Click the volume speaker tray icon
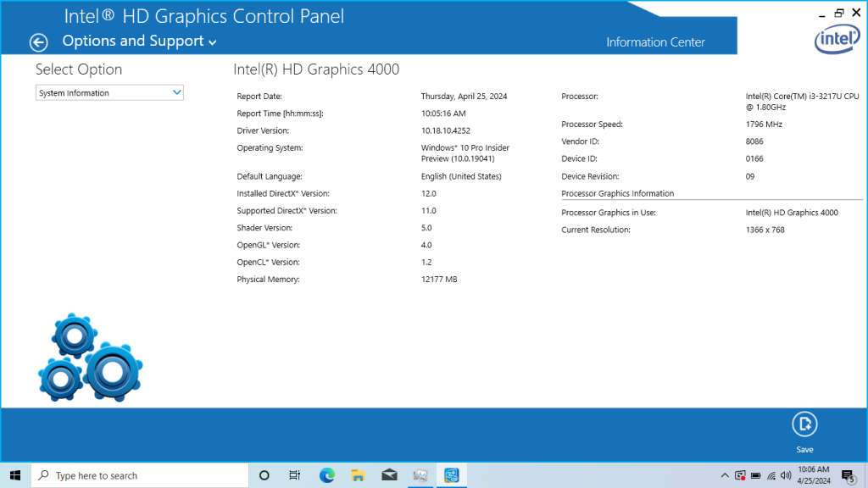The height and width of the screenshot is (488, 868). pos(786,475)
